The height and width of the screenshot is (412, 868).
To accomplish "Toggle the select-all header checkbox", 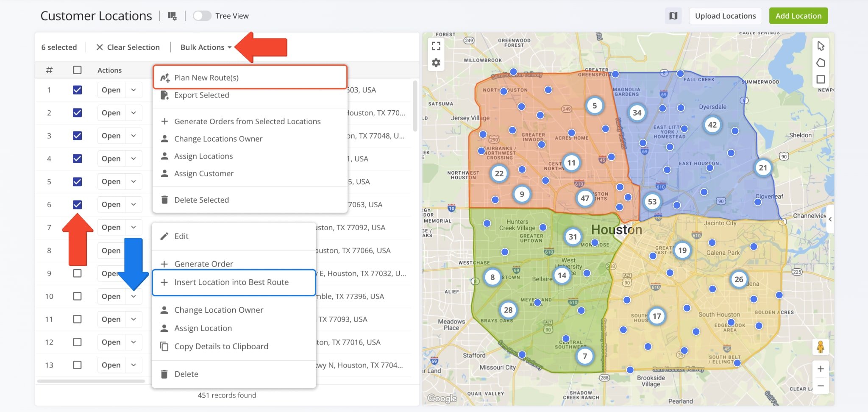I will [x=77, y=70].
